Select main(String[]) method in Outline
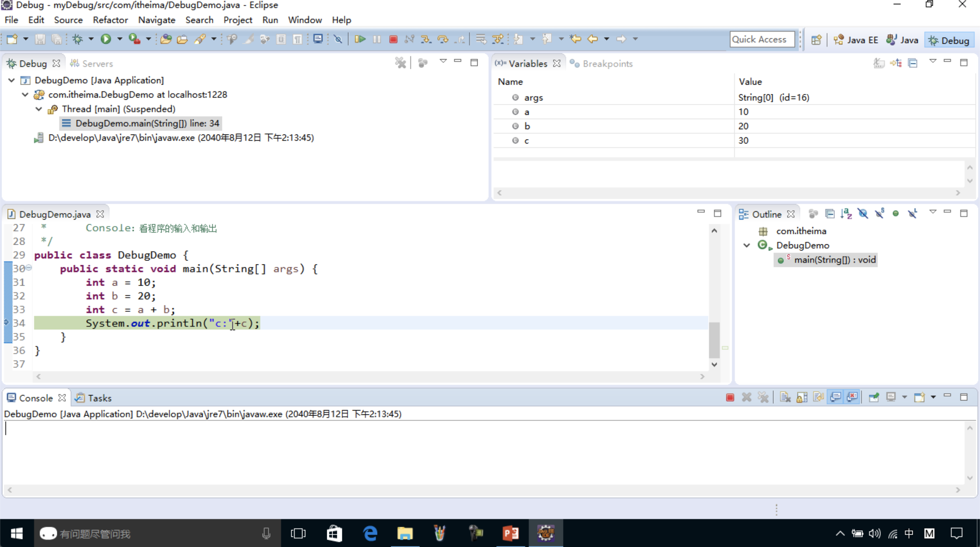Screen dimensions: 980x547 click(x=834, y=260)
